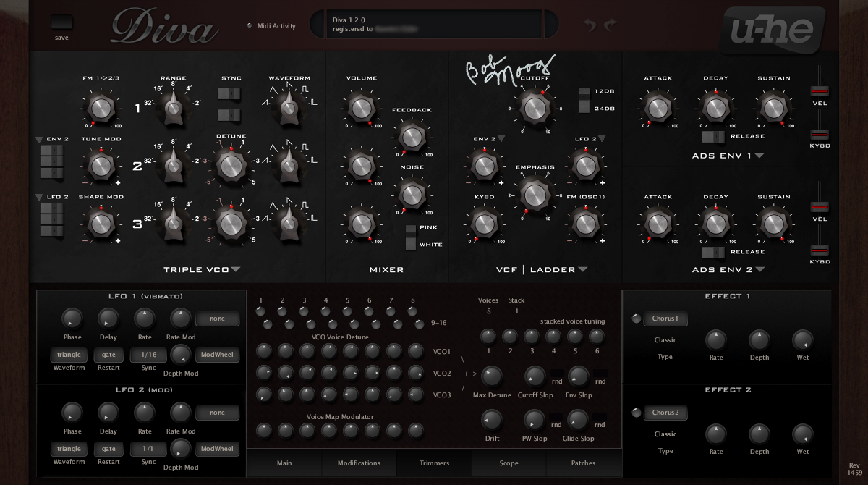Click LFO 1 gate Restart button
This screenshot has width=868, height=485.
(x=109, y=355)
